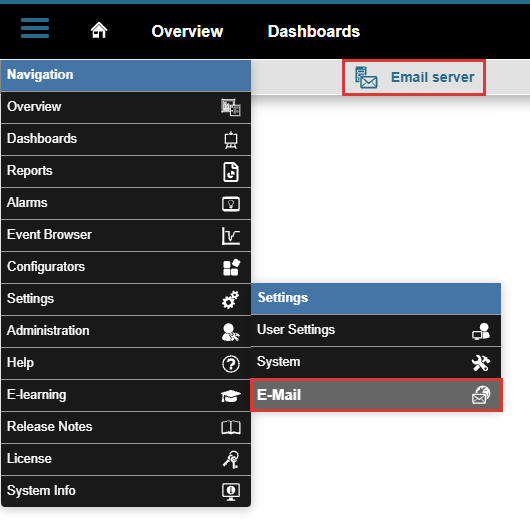Click the System tools wrench icon
The image size is (530, 520).
click(481, 363)
